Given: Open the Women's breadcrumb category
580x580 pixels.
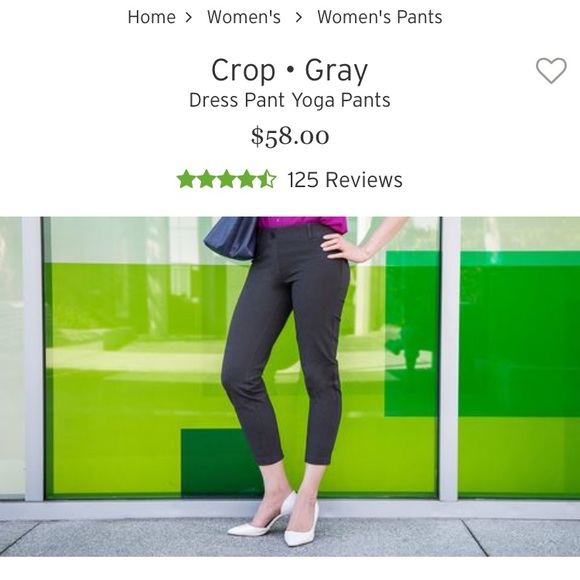Looking at the screenshot, I should point(244,17).
